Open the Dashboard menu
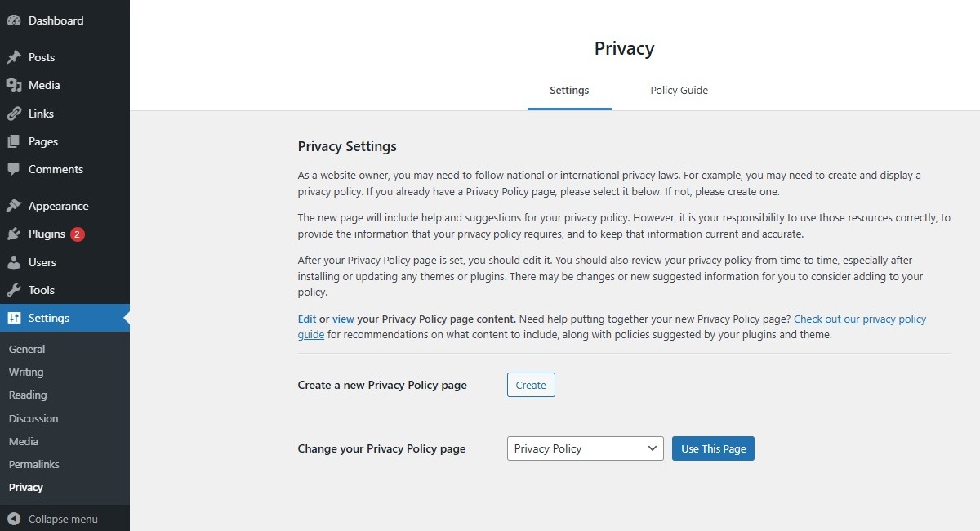This screenshot has height=531, width=980. [65, 20]
